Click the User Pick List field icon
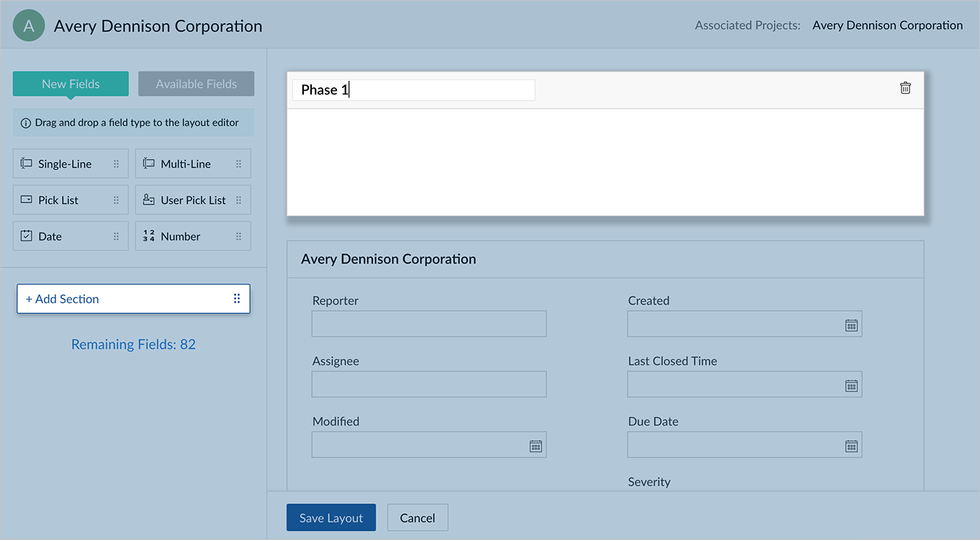The image size is (980, 540). pos(149,199)
